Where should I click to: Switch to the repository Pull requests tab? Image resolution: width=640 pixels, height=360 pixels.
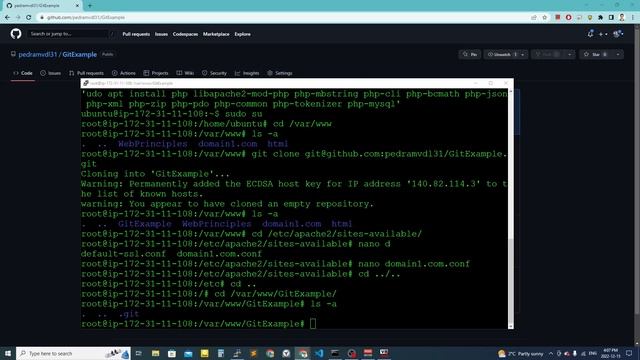coord(87,73)
